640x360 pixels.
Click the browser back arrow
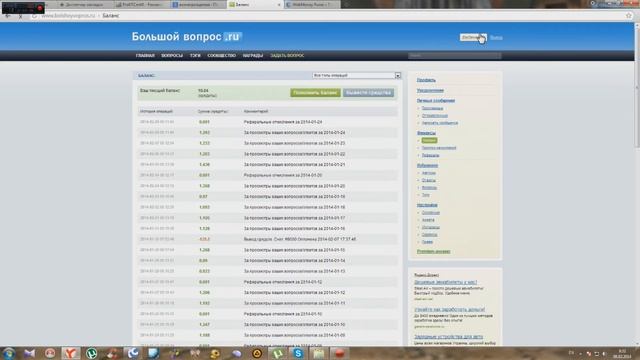click(8, 16)
